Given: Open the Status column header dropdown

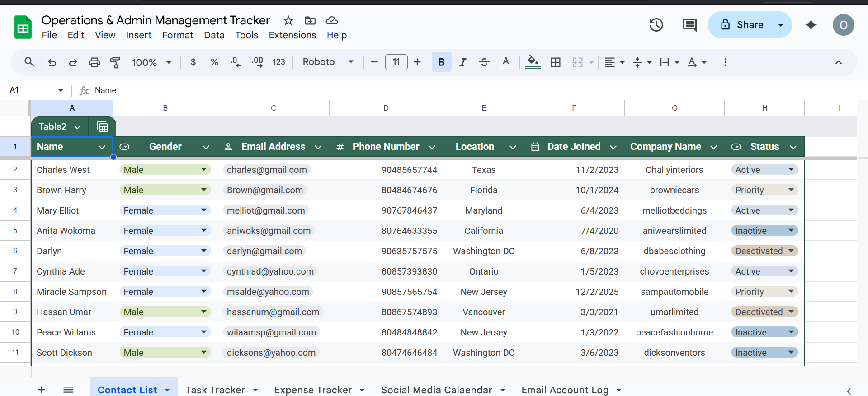Looking at the screenshot, I should 793,147.
